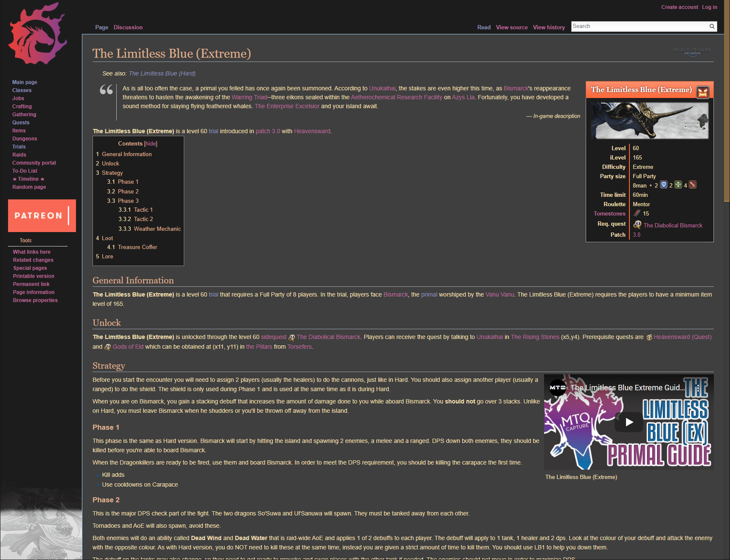Click the tank role icon in Party size
This screenshot has width=730, height=560.
tap(664, 185)
